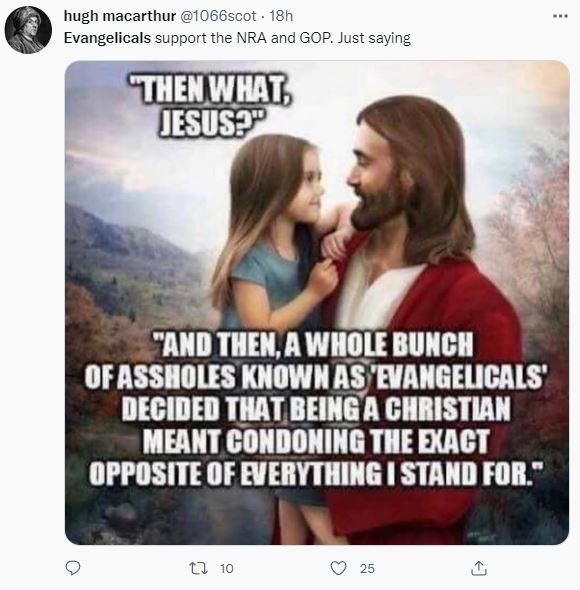Screen dimensions: 580x590
Task: Open hugh macarthur's profile avatar
Action: pyautogui.click(x=28, y=30)
